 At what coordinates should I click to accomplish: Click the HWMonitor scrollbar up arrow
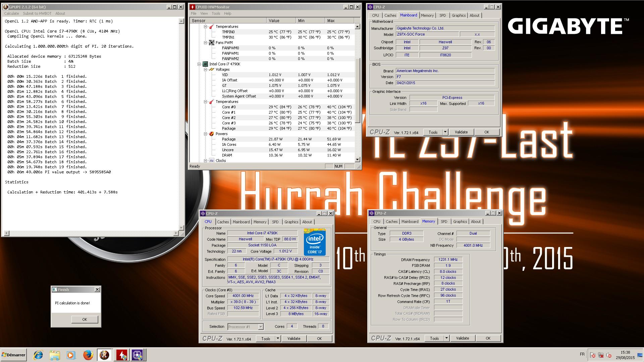357,26
